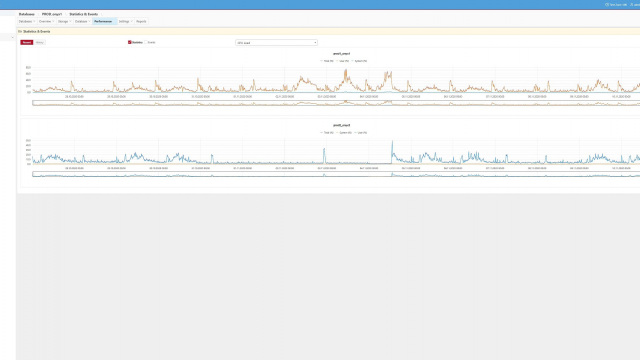The width and height of the screenshot is (640, 360).
Task: Toggle Total series in first chart legend
Action: [327, 61]
